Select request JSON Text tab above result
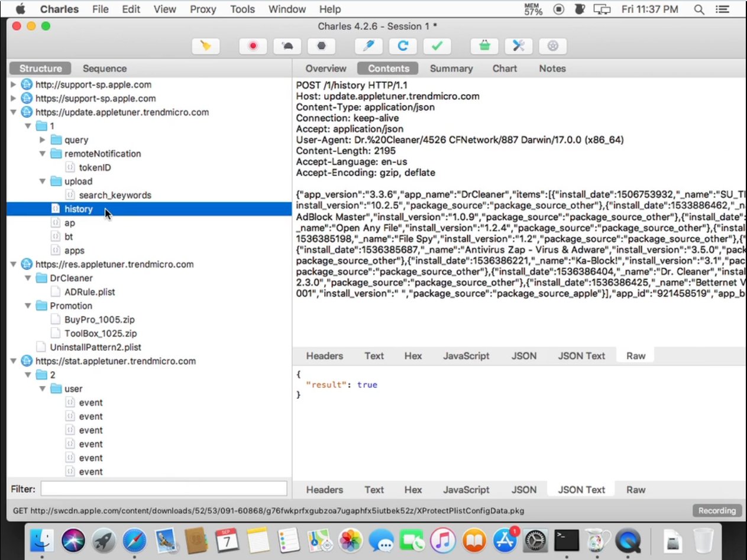This screenshot has height=560, width=747. [x=581, y=356]
